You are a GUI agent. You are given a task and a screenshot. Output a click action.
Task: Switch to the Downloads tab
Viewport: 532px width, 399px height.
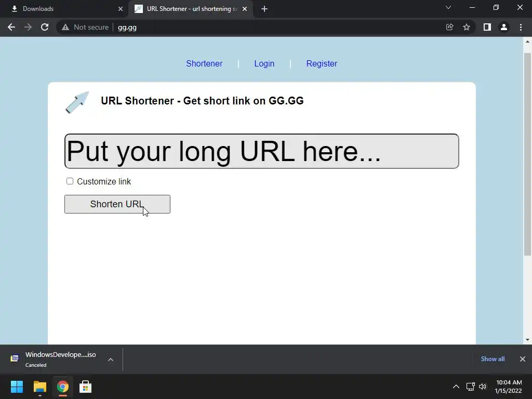pyautogui.click(x=64, y=9)
